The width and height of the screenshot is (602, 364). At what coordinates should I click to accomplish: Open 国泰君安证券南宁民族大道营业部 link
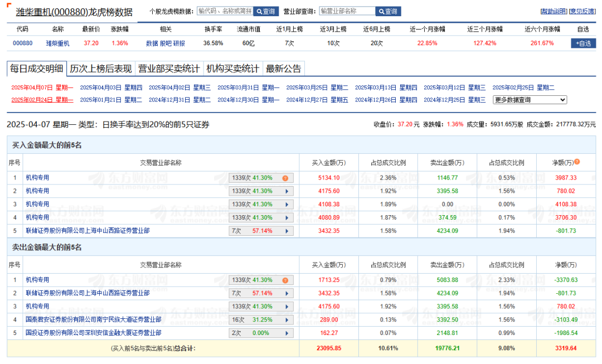(x=93, y=320)
